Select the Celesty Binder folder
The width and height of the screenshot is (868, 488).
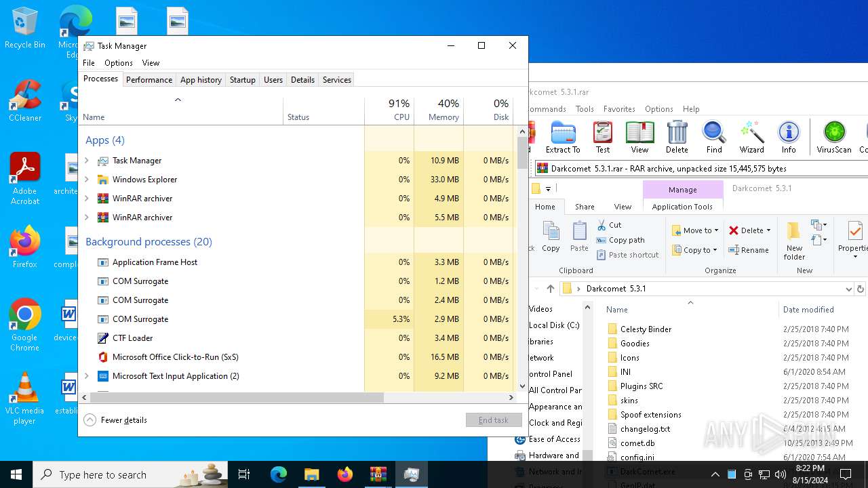[646, 329]
